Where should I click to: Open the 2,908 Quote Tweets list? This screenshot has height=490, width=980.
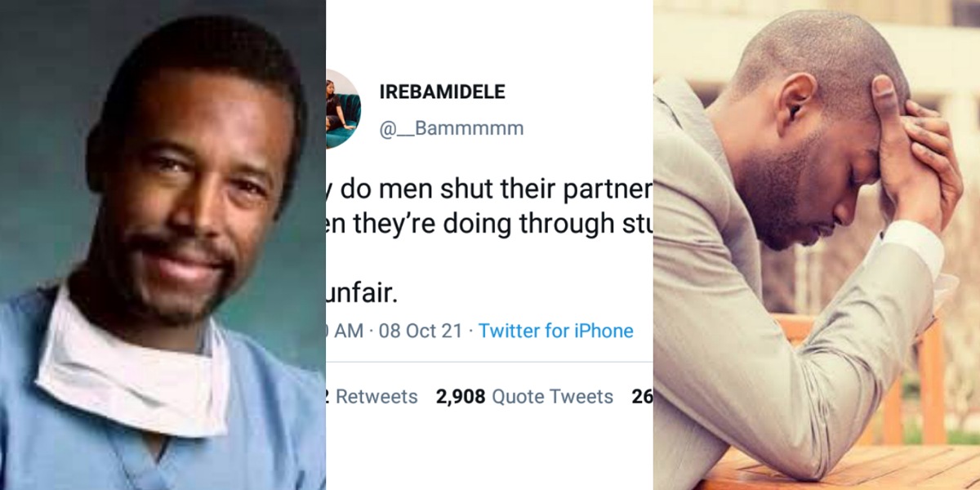(x=524, y=397)
